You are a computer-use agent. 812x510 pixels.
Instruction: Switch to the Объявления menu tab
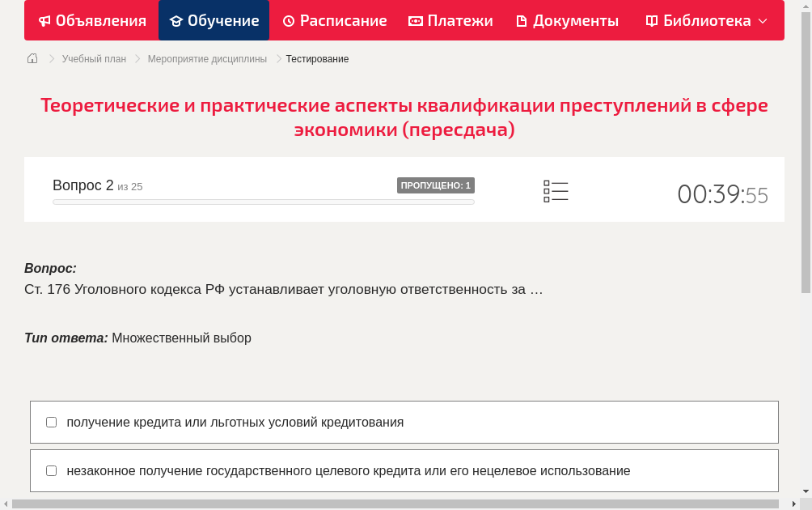pyautogui.click(x=91, y=20)
